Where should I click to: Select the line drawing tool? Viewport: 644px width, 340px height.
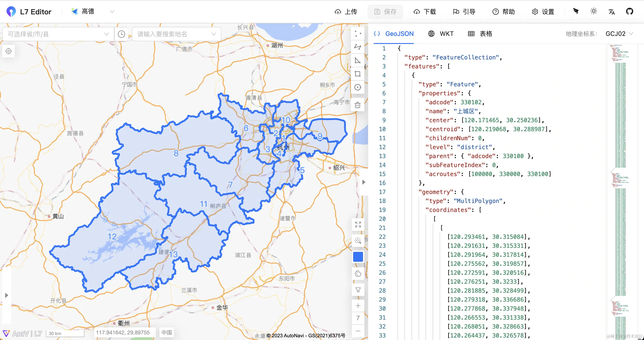(358, 47)
